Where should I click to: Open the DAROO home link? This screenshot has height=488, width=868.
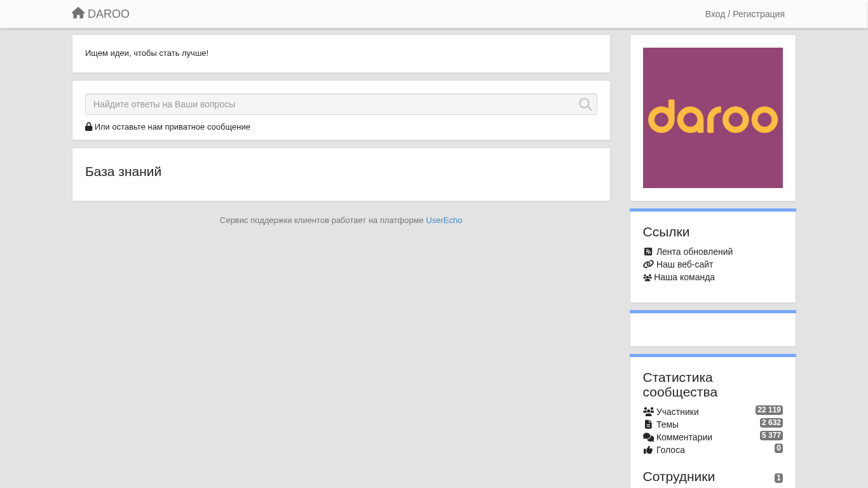101,13
